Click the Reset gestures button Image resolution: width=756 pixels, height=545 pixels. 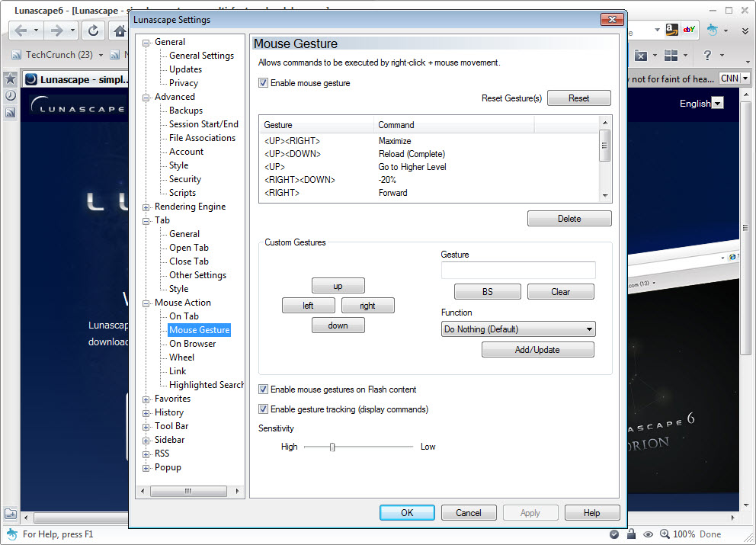point(578,98)
